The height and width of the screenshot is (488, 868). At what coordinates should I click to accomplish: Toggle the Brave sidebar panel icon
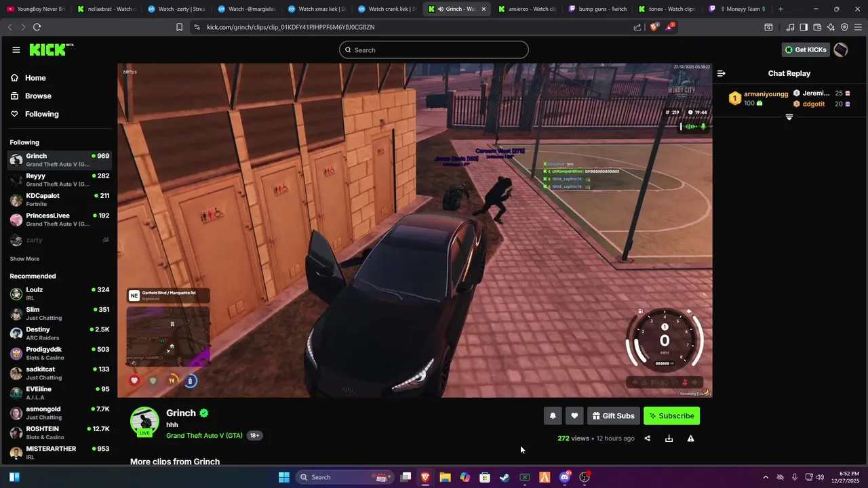[x=804, y=27]
